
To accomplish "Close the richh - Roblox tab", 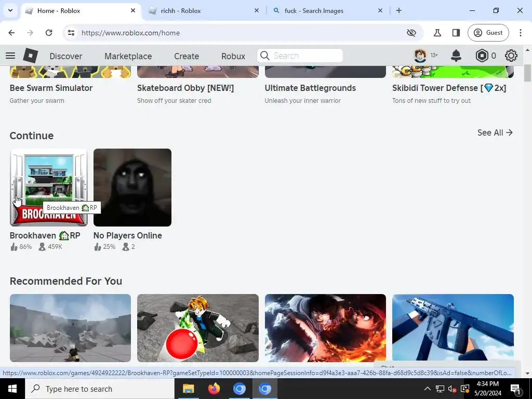I will (257, 10).
